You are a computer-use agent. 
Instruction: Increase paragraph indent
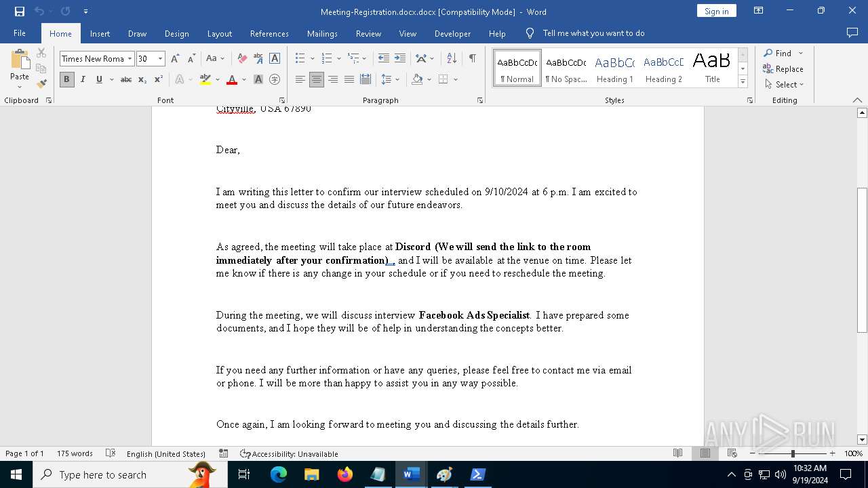pos(400,58)
